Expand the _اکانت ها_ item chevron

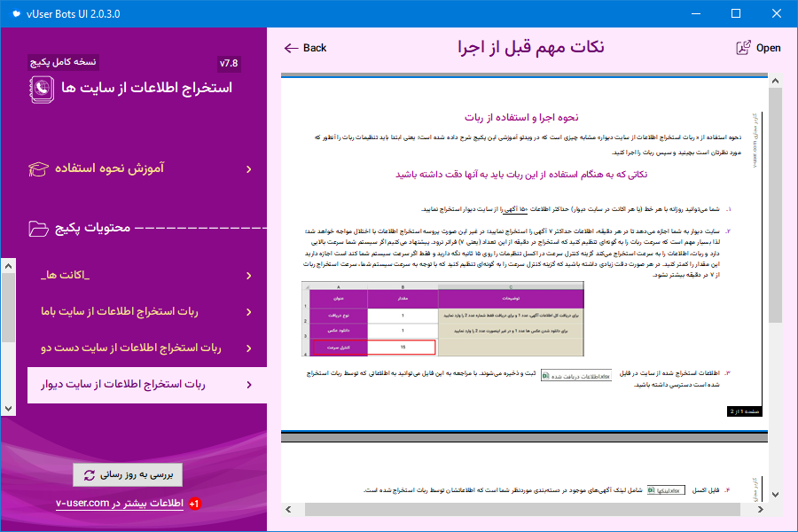pos(249,276)
